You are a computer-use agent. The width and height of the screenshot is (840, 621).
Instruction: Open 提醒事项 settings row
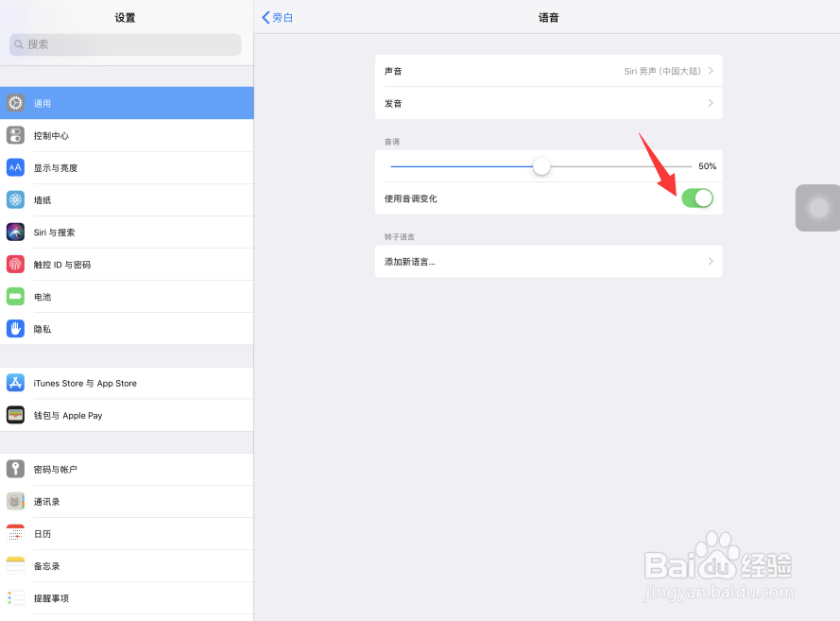[127, 598]
